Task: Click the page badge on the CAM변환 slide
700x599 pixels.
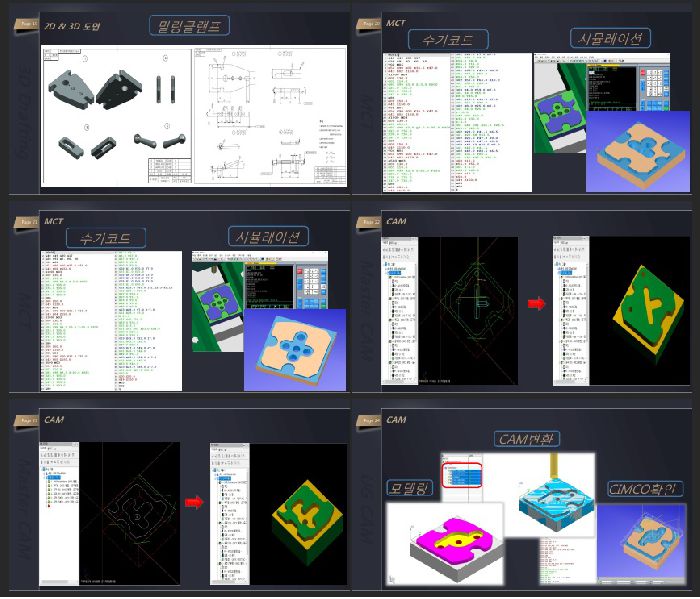Action: 367,419
